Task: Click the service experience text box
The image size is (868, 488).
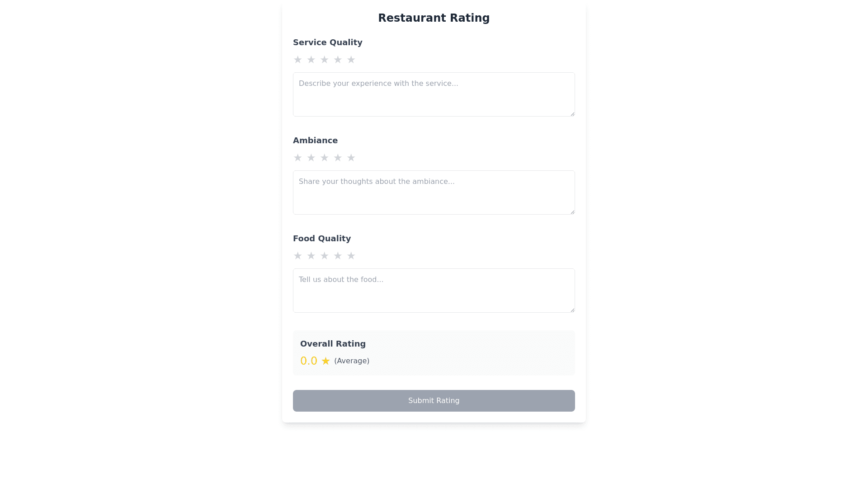Action: point(434,94)
